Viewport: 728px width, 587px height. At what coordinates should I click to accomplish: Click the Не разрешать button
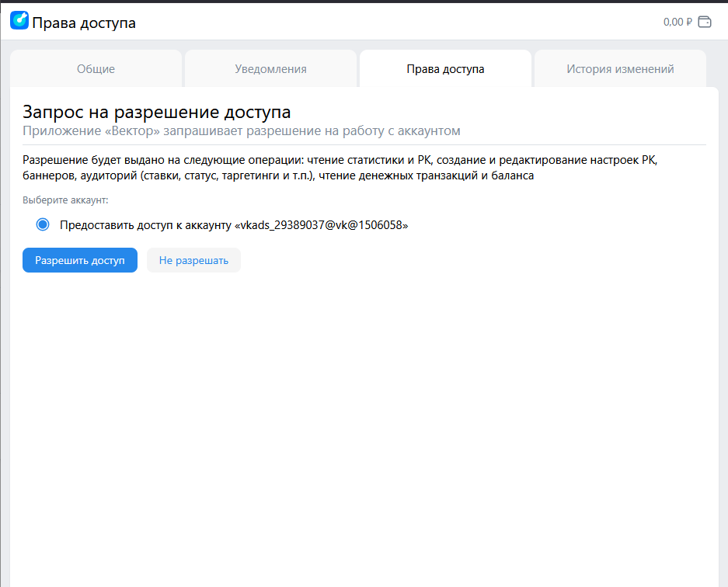tap(193, 260)
